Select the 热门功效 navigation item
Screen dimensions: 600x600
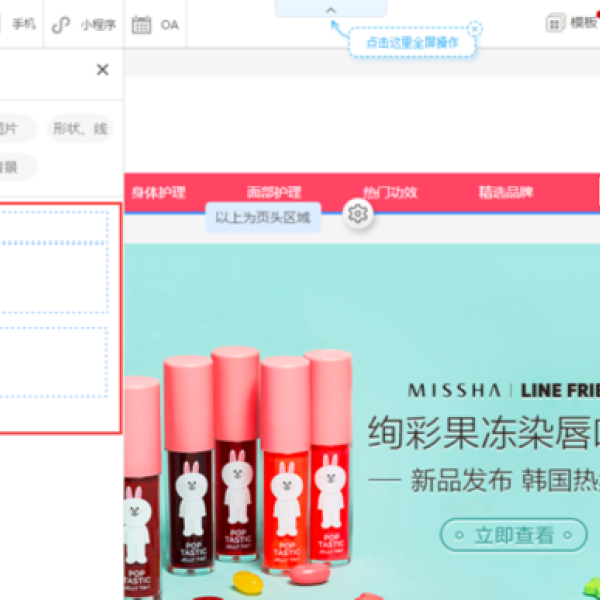click(390, 192)
